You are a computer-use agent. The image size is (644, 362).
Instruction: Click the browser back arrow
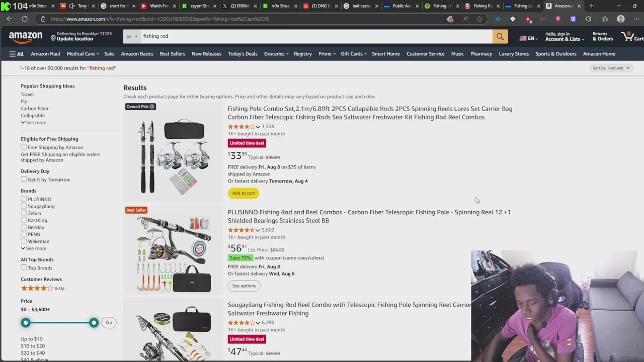tap(10, 19)
